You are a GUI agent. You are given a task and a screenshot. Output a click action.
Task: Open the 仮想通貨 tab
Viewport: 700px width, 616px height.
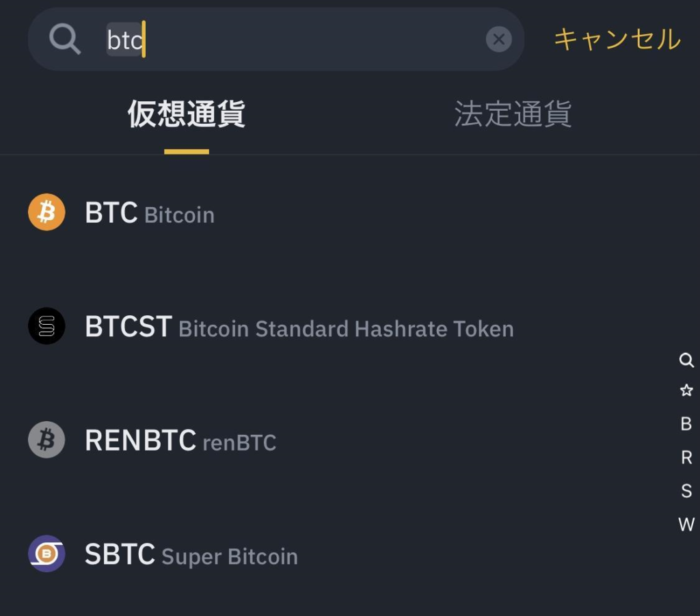185,116
